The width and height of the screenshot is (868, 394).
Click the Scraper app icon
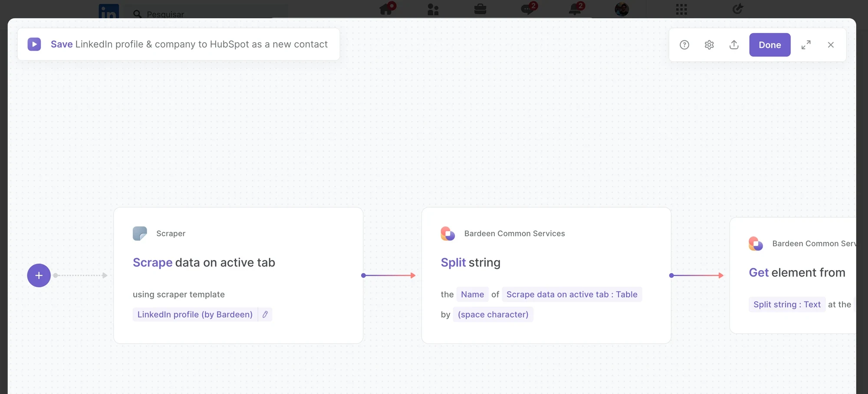pos(140,233)
